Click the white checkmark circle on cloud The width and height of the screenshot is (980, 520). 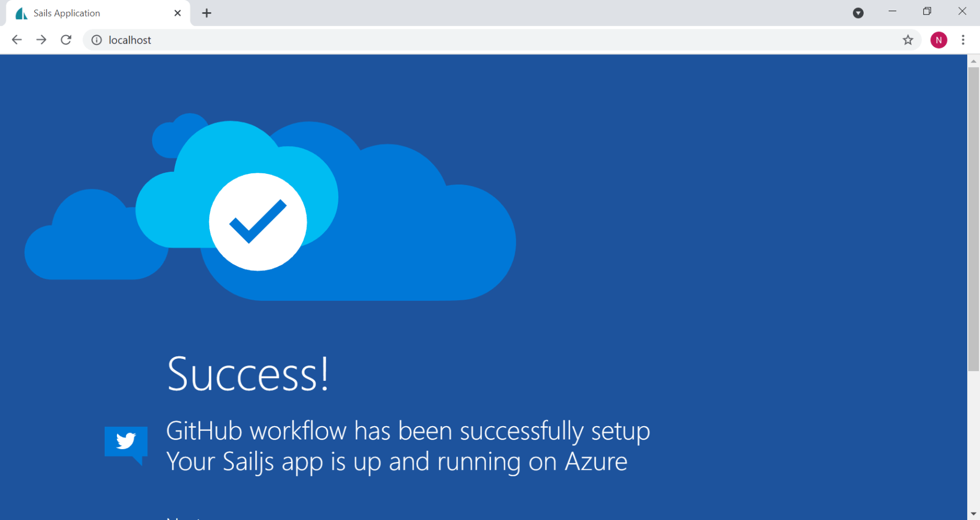258,222
